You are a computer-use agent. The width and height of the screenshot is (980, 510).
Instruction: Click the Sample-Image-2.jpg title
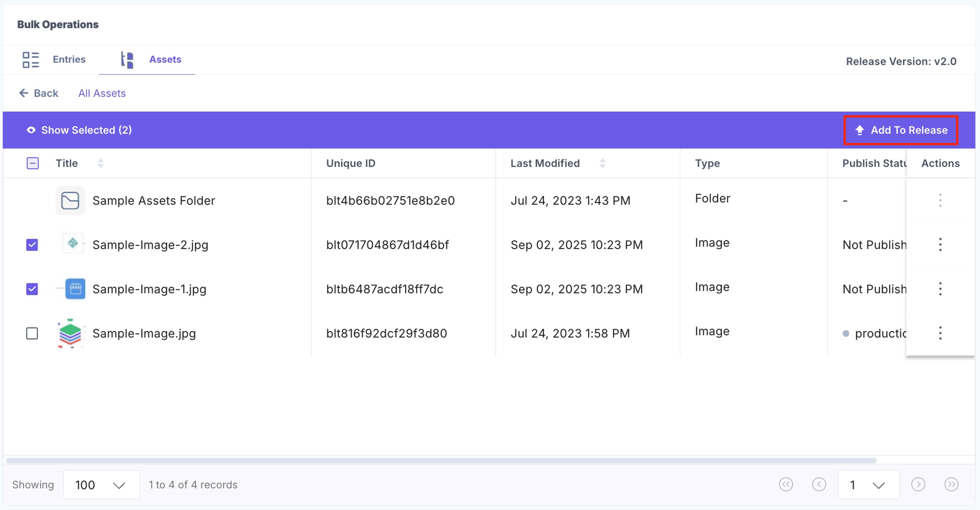coord(150,245)
